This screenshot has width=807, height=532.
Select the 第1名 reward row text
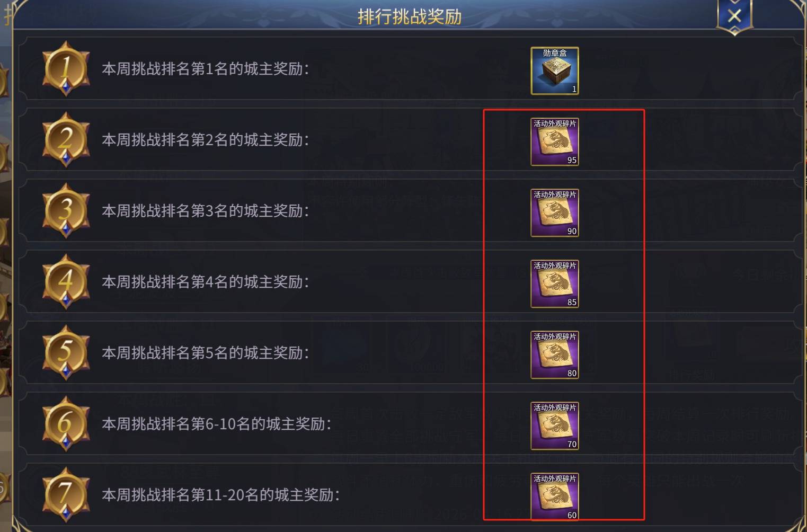pos(206,69)
